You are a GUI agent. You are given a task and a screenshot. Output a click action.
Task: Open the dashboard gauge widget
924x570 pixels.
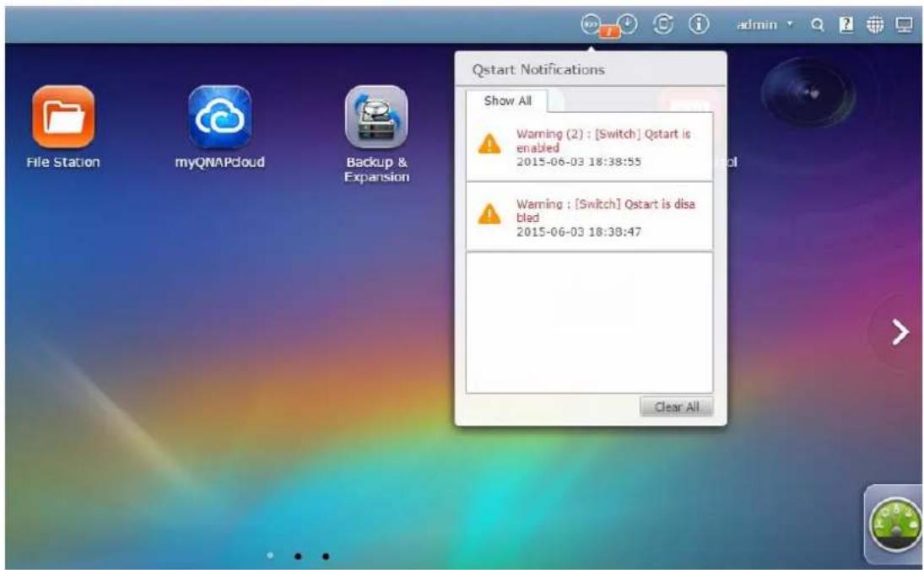[x=895, y=524]
